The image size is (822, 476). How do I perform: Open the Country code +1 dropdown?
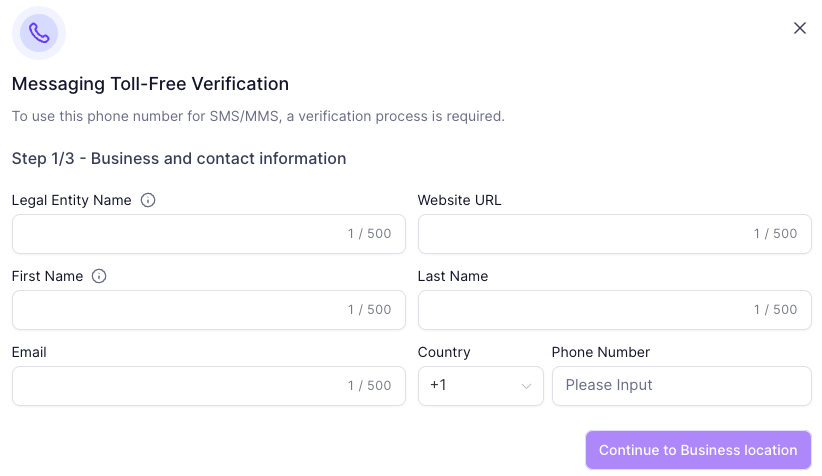click(480, 386)
